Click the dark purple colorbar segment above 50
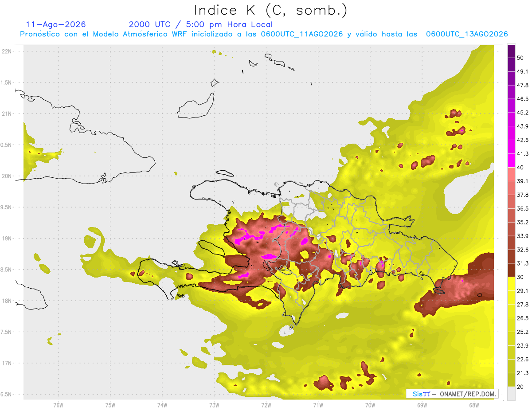Screen dimensions: 532x411 click(x=511, y=51)
